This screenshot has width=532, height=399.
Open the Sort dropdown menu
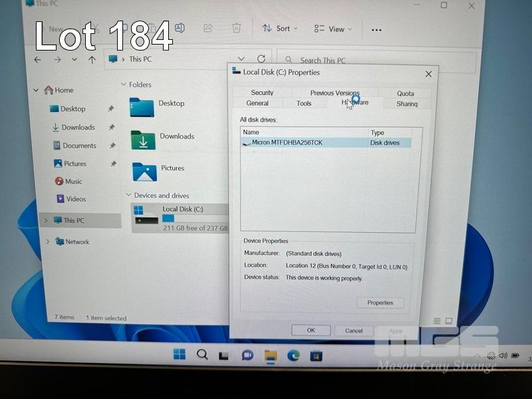click(280, 29)
